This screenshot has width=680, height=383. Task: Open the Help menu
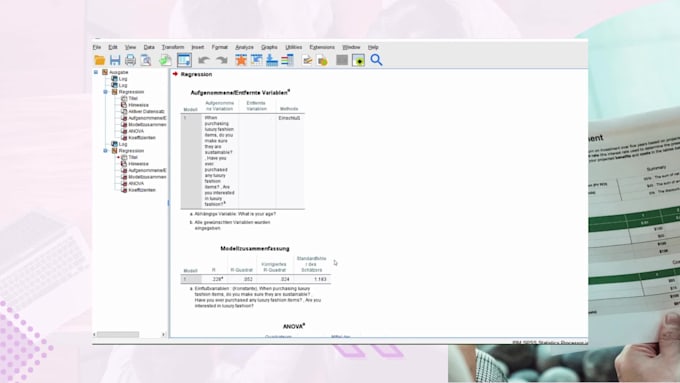373,47
